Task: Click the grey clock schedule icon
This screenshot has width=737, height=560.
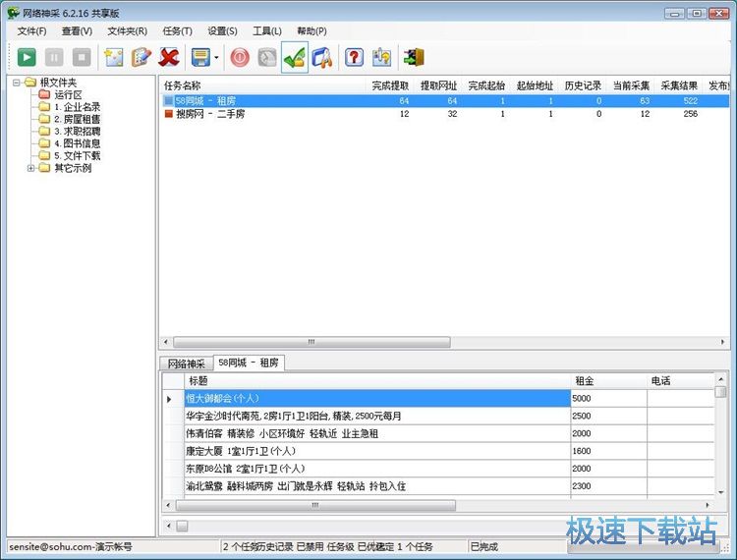Action: [267, 58]
